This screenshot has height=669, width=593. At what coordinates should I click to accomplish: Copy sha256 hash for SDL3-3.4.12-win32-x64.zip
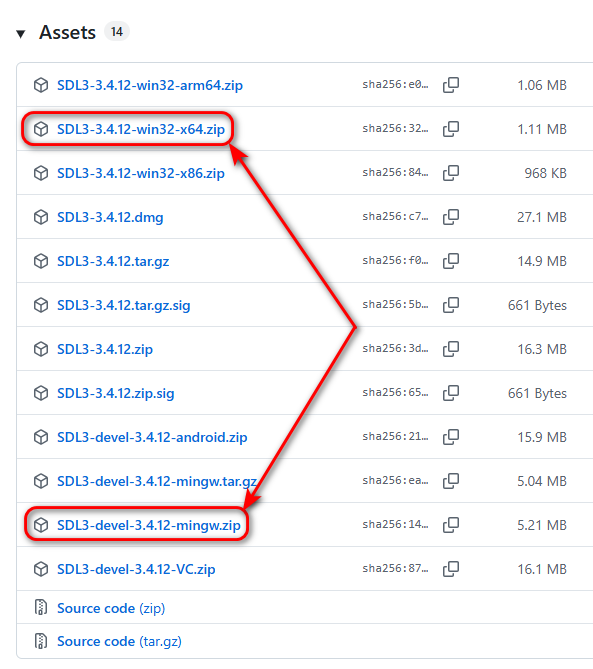[451, 129]
